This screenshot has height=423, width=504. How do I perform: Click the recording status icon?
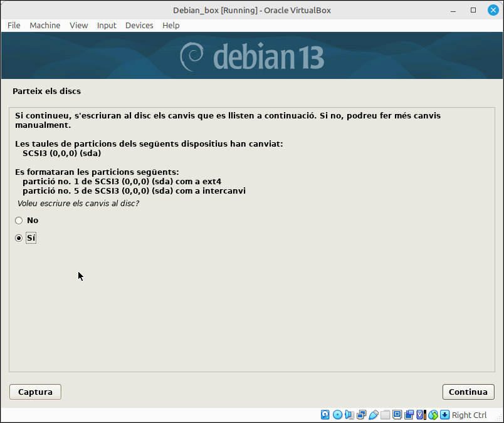tap(409, 415)
